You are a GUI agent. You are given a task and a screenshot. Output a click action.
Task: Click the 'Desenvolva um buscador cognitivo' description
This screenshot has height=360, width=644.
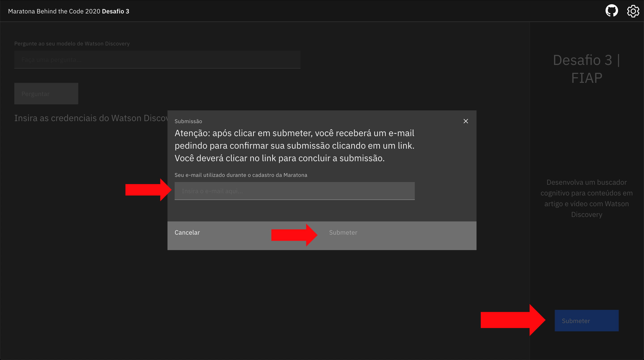587,198
